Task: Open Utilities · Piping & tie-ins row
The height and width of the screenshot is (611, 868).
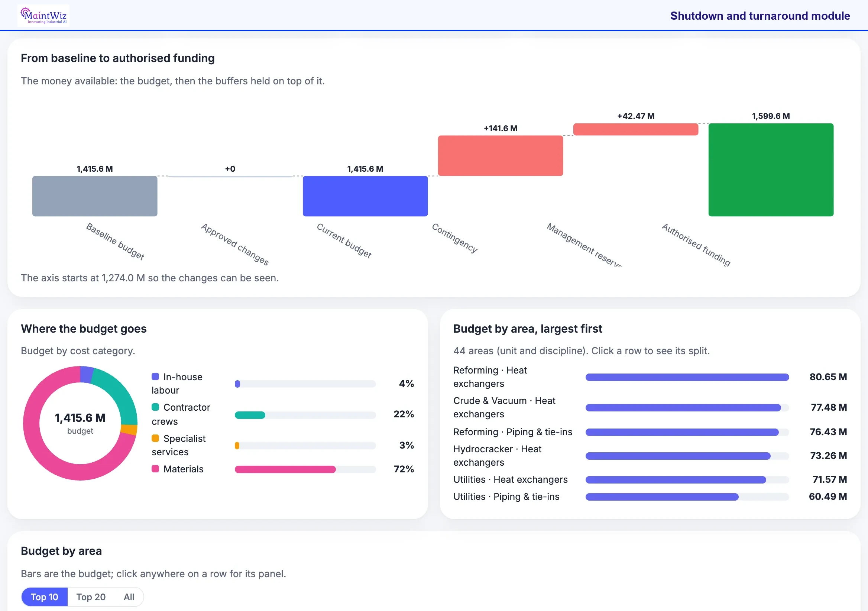Action: coord(650,497)
